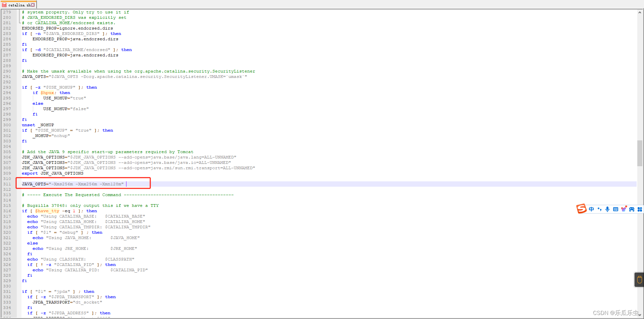Image resolution: width=644 pixels, height=319 pixels.
Task: Click "# or CATALINA_HOME/endorsed exists." comment
Action: tap(69, 23)
